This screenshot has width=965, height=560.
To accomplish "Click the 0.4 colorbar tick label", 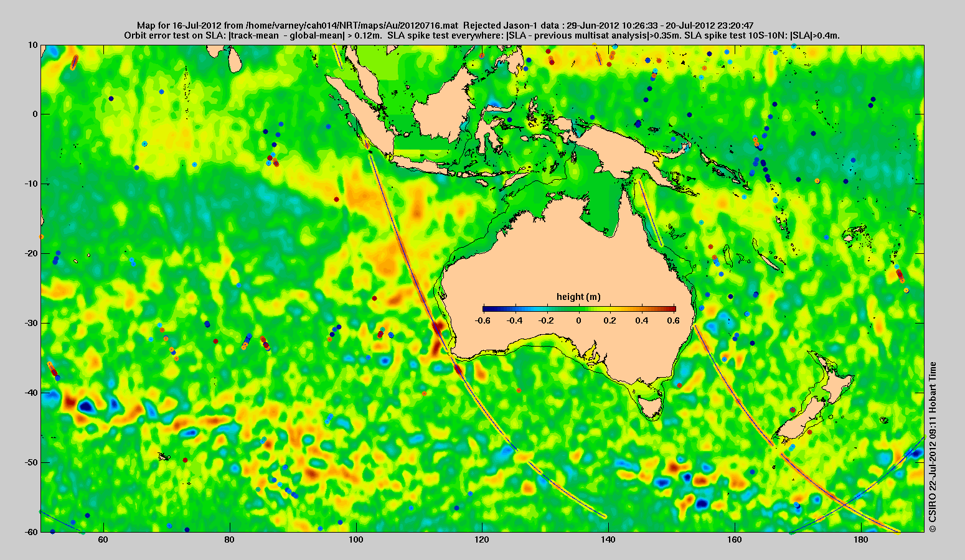I will (x=643, y=320).
